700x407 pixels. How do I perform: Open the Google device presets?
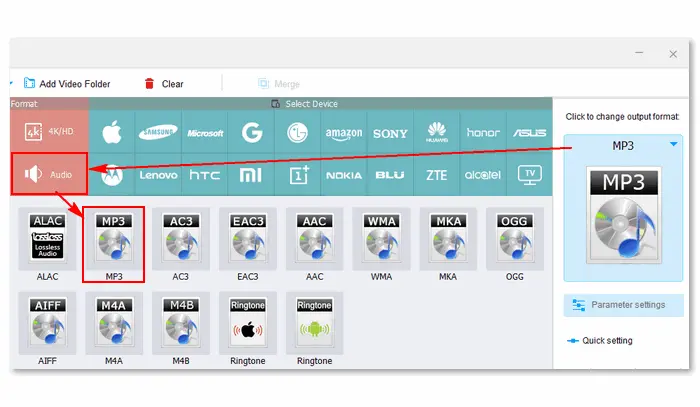tap(251, 133)
